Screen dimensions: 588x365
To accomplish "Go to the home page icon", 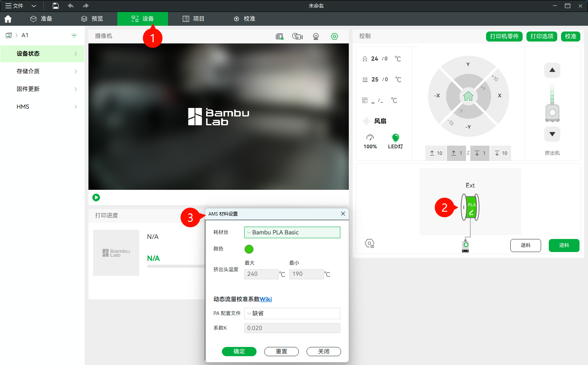I will click(x=8, y=19).
